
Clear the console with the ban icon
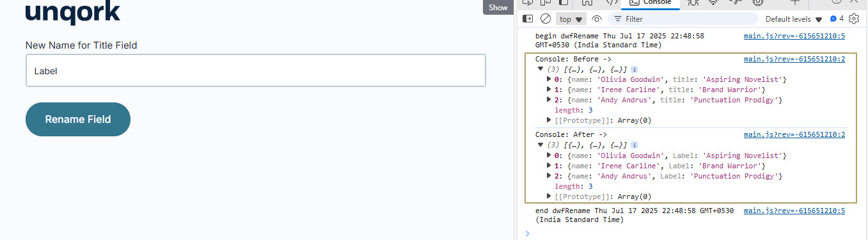[x=546, y=19]
